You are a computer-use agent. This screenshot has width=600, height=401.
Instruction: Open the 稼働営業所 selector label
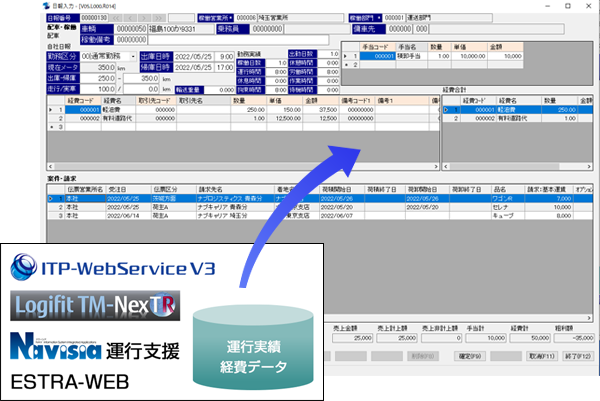pos(216,18)
